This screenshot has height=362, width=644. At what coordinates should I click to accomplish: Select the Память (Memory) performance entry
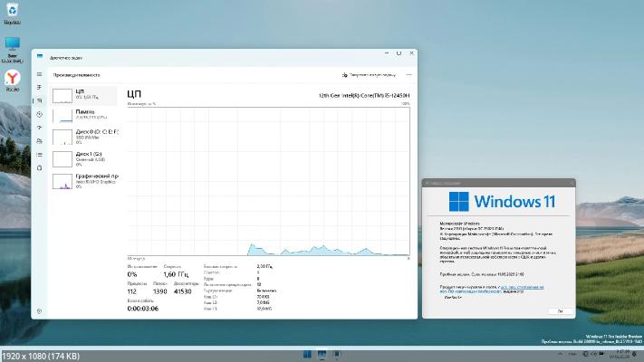[84, 115]
